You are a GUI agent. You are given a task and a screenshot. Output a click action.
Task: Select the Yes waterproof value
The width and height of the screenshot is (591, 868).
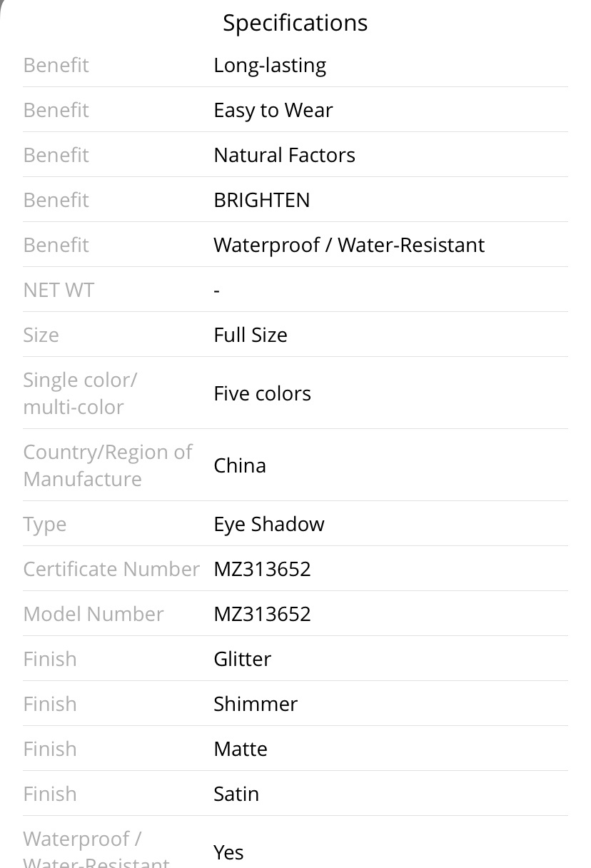pos(228,852)
